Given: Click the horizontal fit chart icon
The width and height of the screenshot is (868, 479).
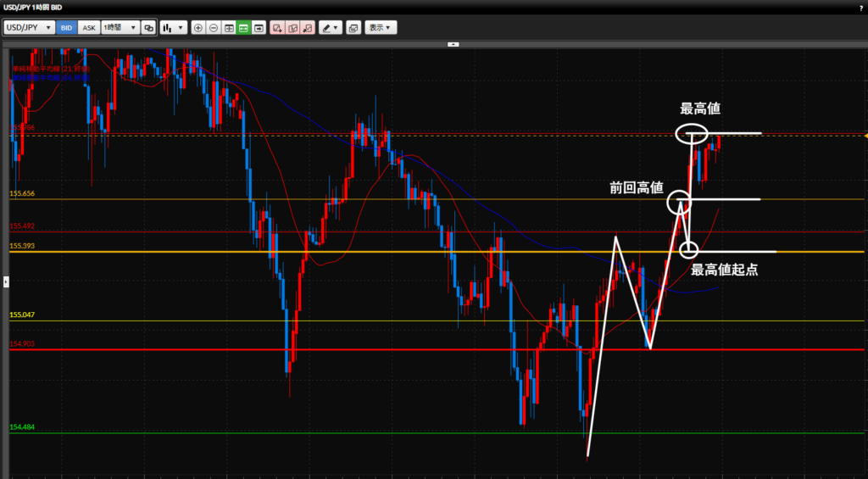Looking at the screenshot, I should pyautogui.click(x=229, y=27).
